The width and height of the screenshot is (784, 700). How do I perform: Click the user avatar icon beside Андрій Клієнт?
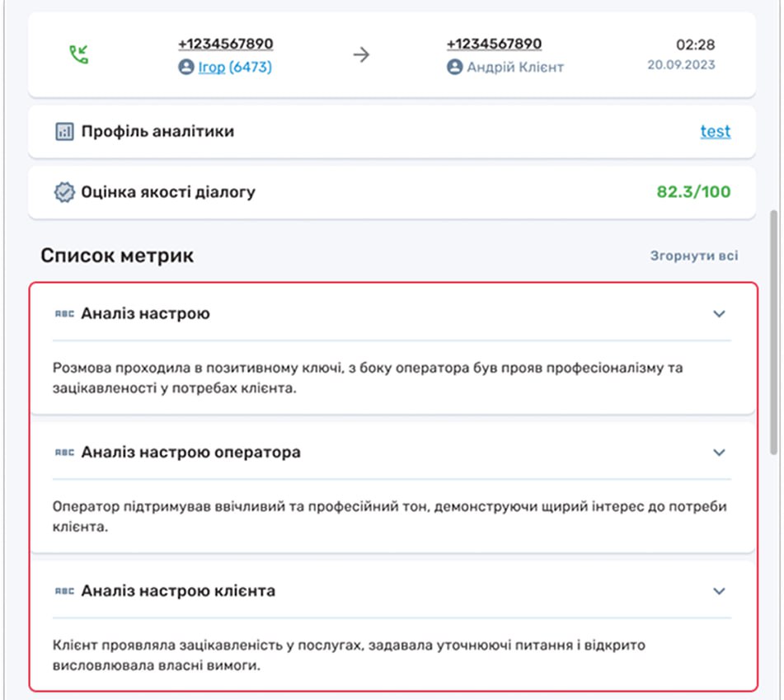455,68
